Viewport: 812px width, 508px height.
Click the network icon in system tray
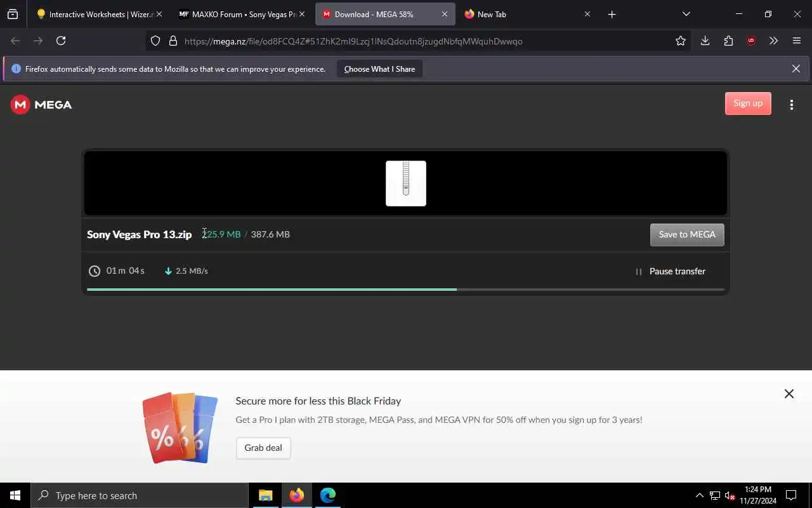point(715,495)
